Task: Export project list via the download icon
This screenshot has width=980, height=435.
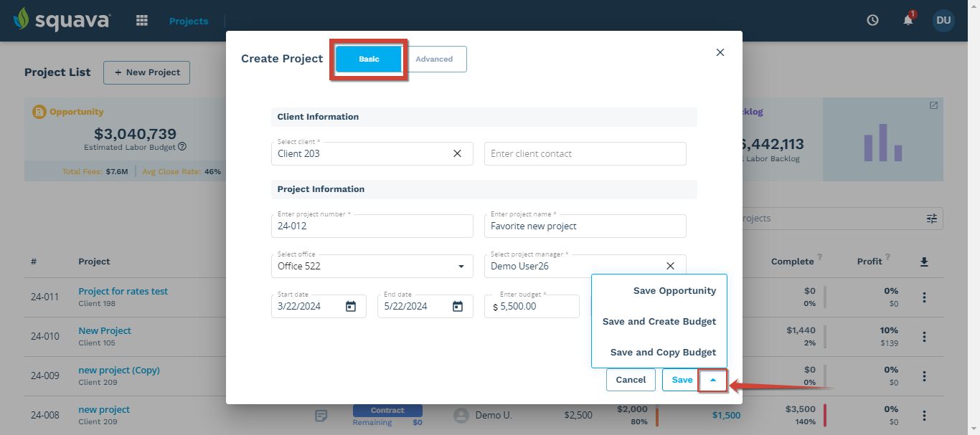Action: pos(924,261)
